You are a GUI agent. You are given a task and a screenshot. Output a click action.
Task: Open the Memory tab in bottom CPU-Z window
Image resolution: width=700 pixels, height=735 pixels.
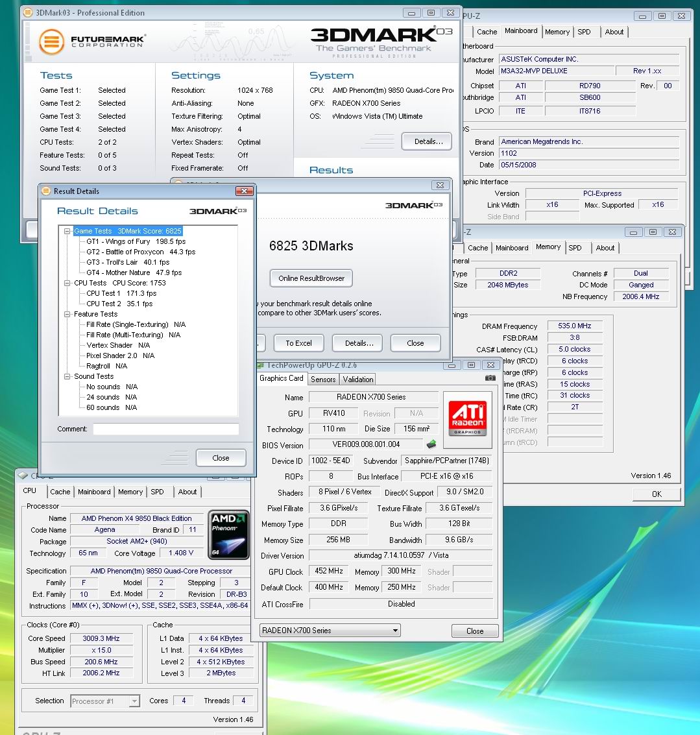click(130, 492)
